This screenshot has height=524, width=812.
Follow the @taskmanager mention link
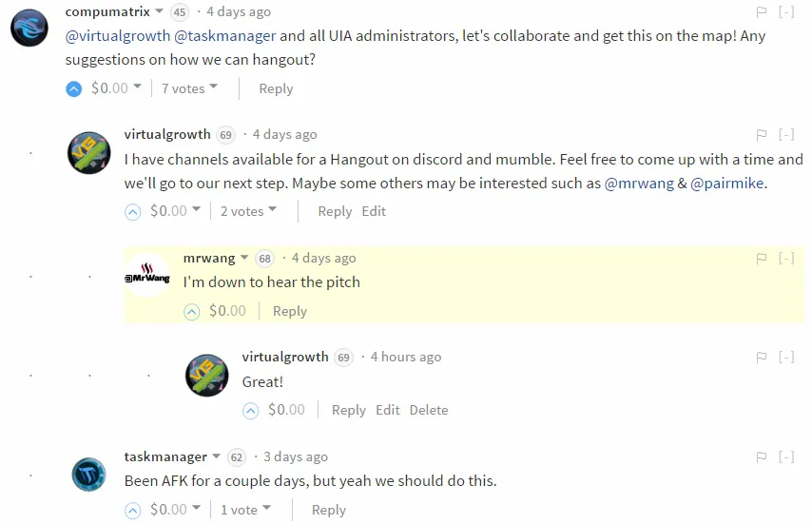tap(224, 36)
